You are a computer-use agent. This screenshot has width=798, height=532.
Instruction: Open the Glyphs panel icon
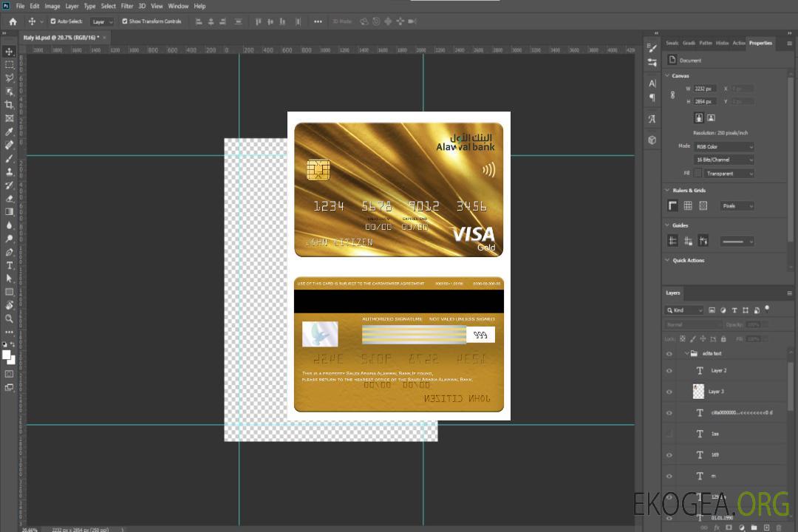coord(652,119)
